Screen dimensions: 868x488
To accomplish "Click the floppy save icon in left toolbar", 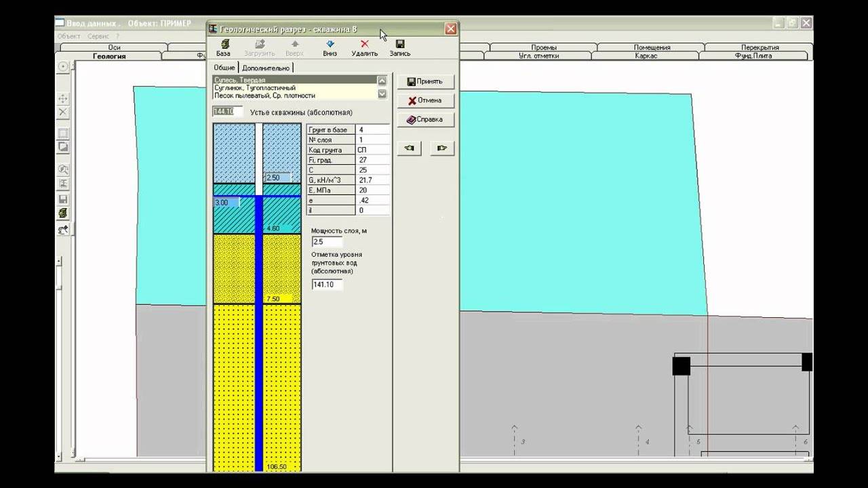I will (63, 199).
